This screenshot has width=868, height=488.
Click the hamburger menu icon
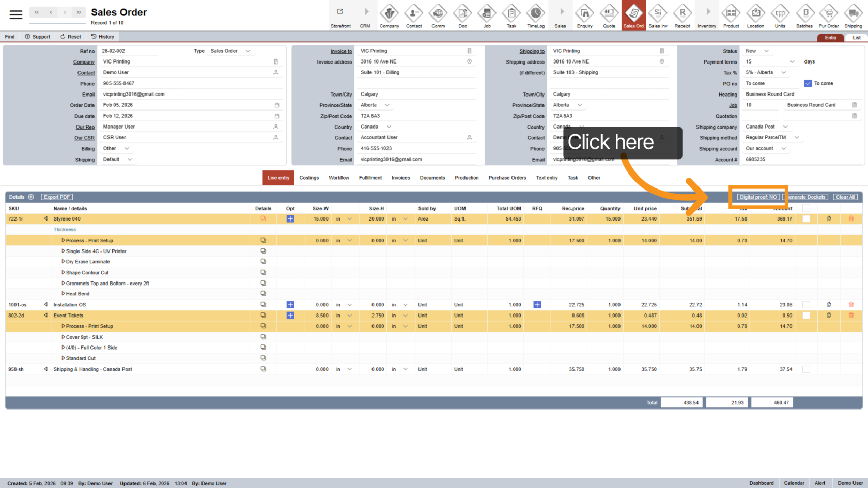tap(16, 14)
